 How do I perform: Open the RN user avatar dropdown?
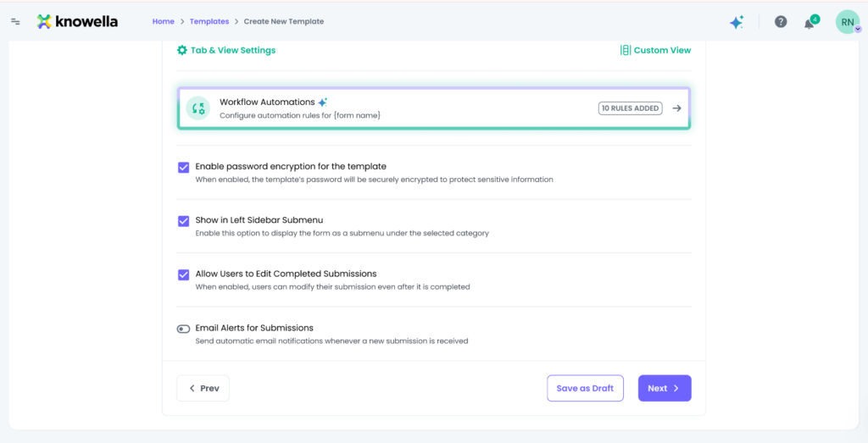tap(848, 22)
